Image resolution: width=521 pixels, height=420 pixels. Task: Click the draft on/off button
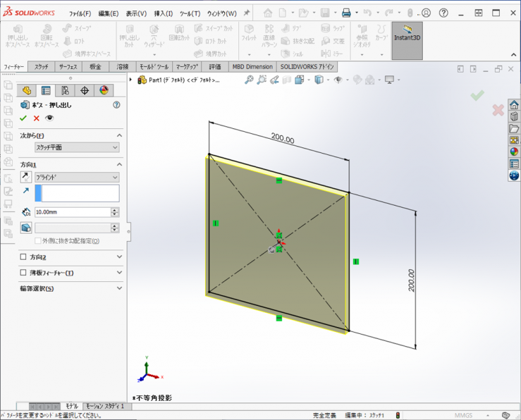[26, 228]
